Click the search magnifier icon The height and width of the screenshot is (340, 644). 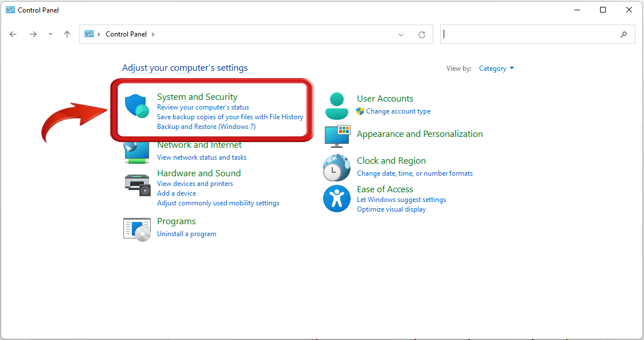623,34
